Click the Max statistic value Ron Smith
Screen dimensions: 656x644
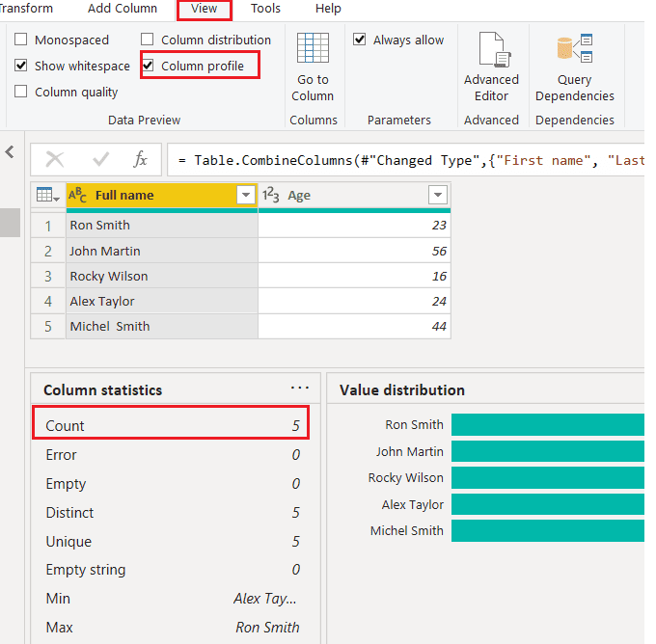(268, 628)
